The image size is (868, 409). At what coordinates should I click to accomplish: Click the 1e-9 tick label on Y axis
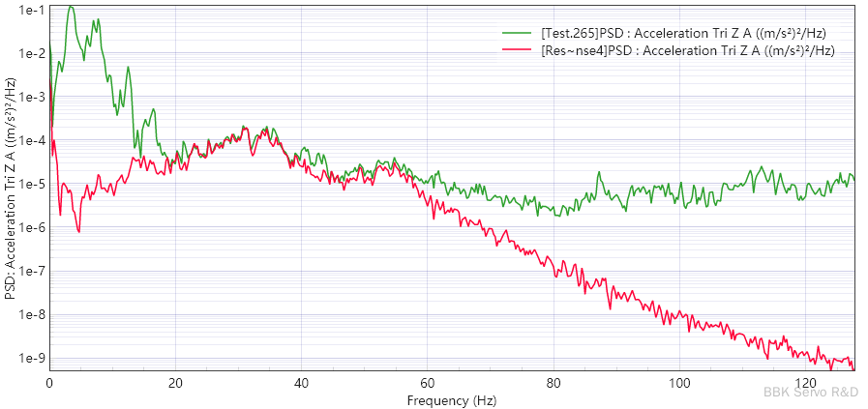32,358
